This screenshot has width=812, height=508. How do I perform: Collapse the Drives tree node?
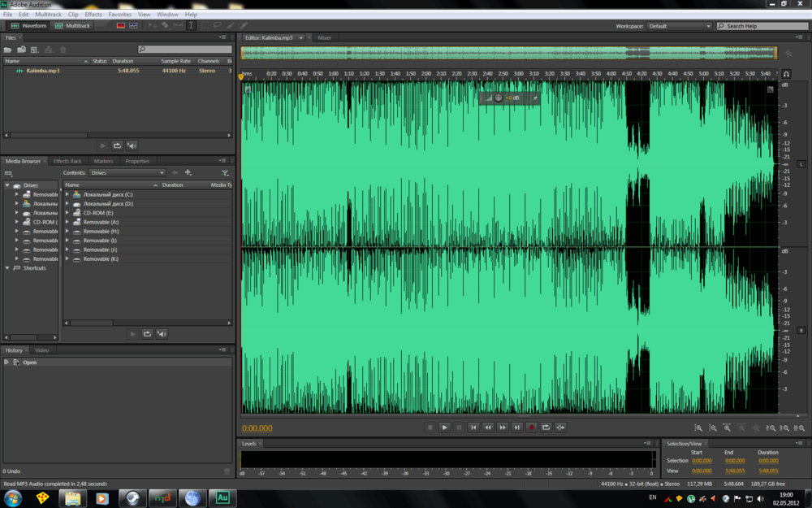point(8,185)
